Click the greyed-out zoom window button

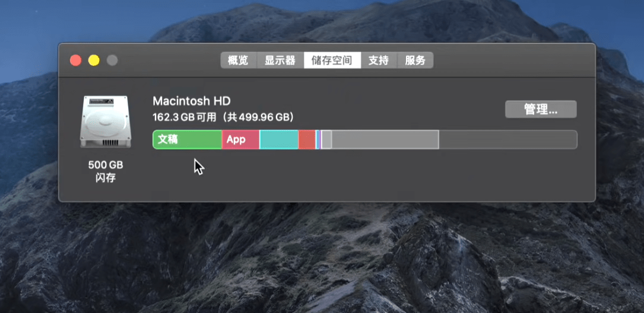tap(112, 60)
